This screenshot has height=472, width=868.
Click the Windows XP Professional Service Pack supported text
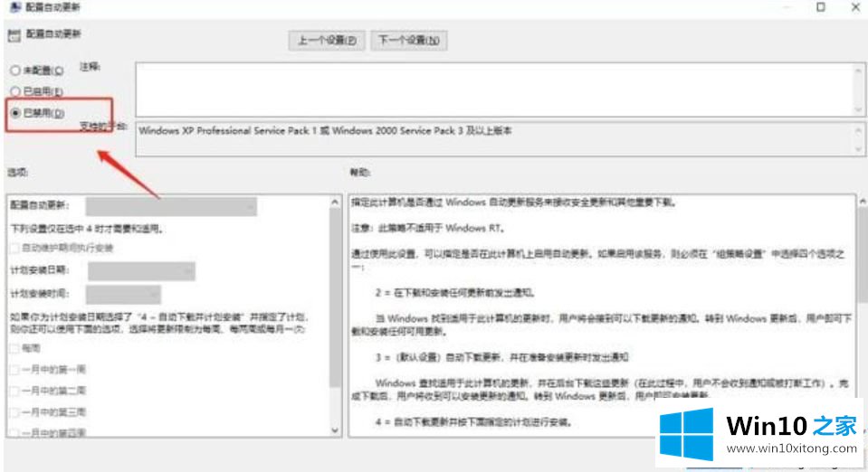325,130
